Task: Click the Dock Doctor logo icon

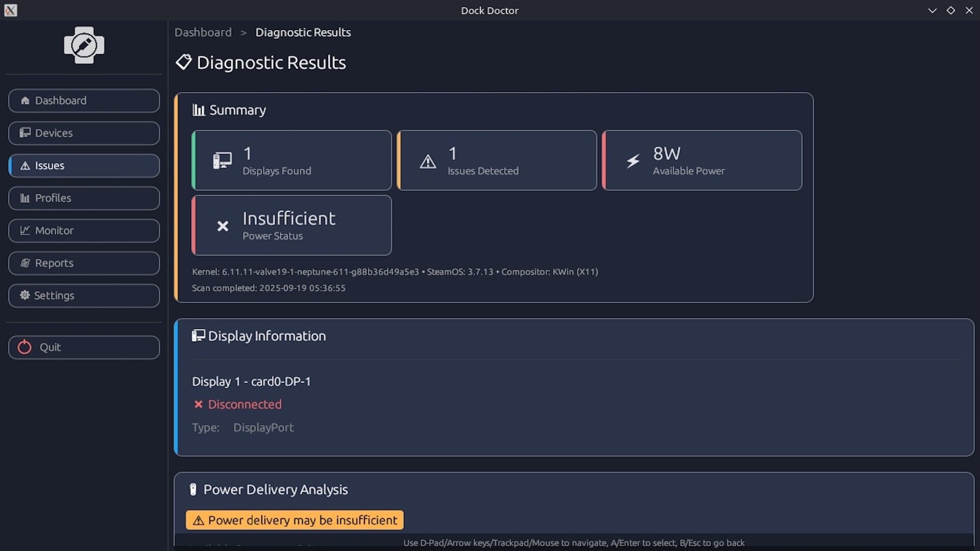Action: point(84,45)
